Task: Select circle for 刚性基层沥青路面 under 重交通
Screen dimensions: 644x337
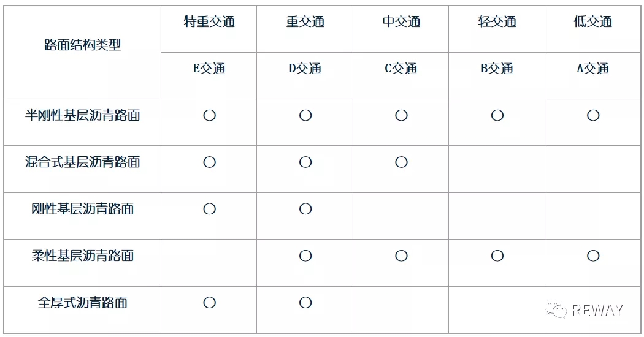Action: pyautogui.click(x=305, y=209)
